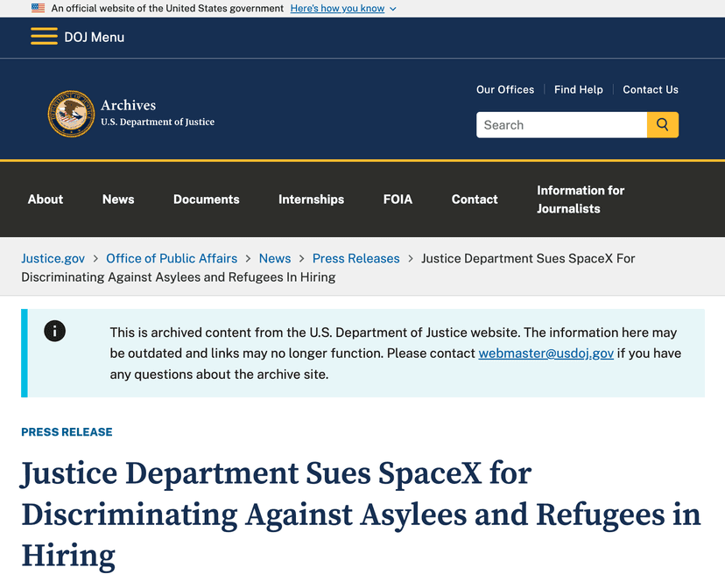Open the DOJ Menu hamburger icon
Viewport: 725px width, 588px height.
[44, 37]
